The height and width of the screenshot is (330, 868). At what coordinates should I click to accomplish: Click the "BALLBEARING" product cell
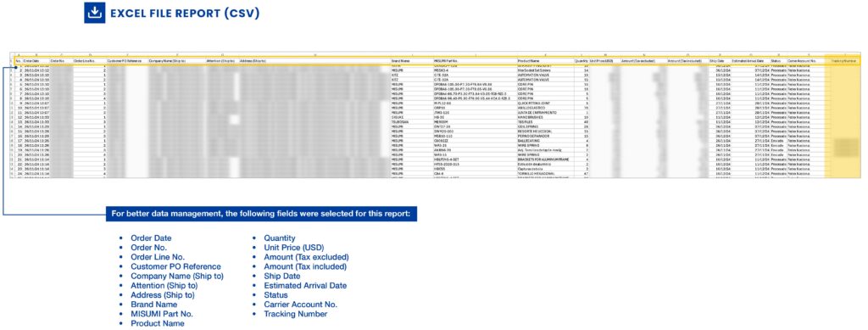[528, 141]
